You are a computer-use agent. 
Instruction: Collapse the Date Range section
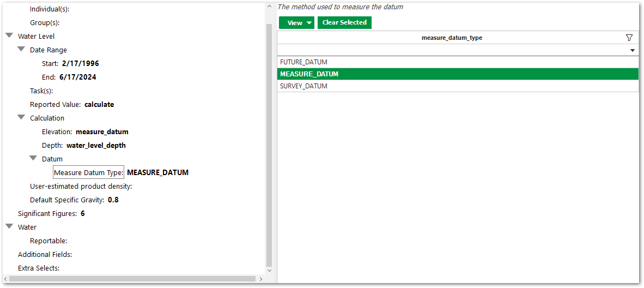pyautogui.click(x=21, y=50)
